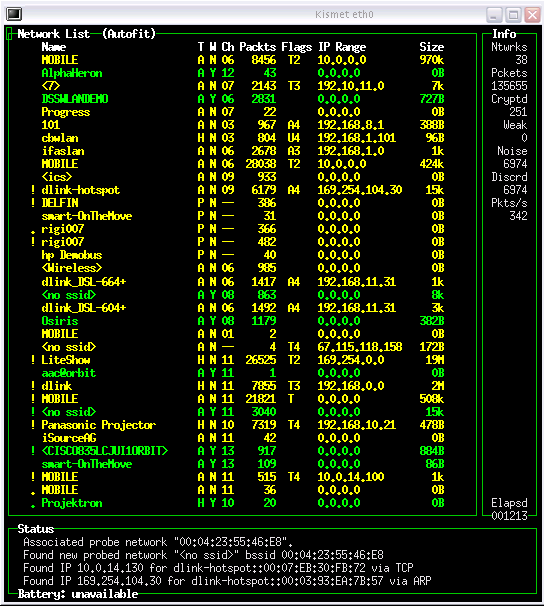Click the dot marker beside Projektron

tap(33, 506)
